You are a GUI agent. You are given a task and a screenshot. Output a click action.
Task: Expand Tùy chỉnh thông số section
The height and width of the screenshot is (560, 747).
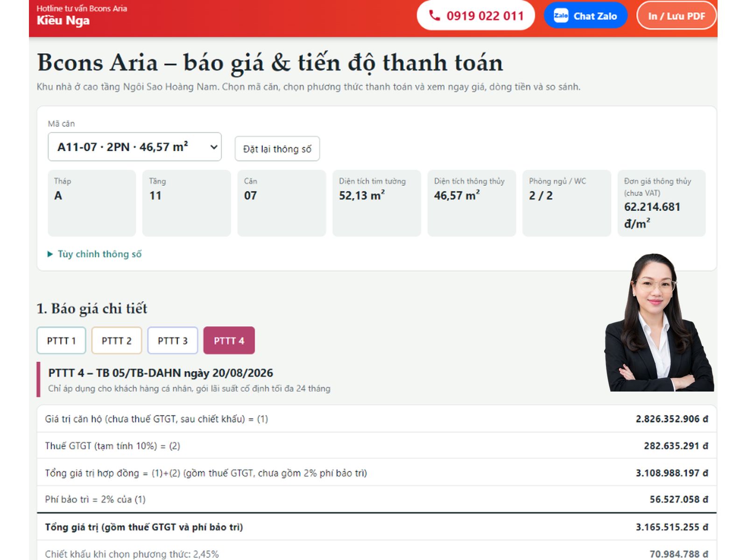coord(94,254)
